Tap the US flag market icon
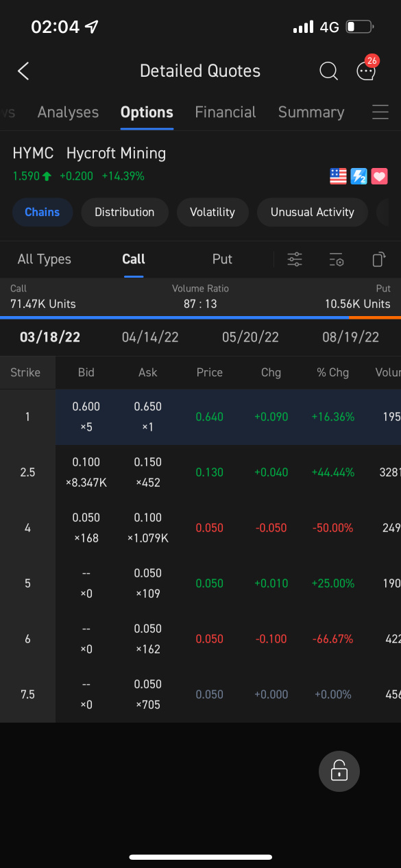401x868 pixels. pyautogui.click(x=338, y=176)
